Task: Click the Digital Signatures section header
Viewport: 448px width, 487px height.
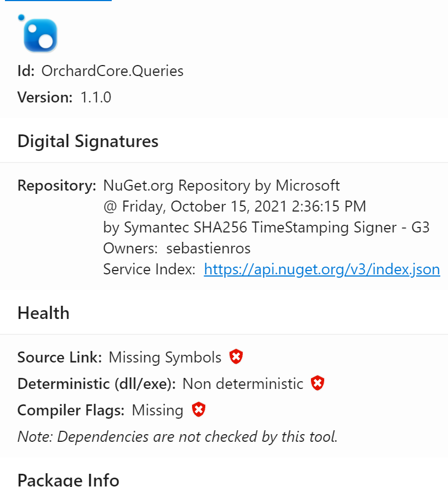Action: [88, 141]
